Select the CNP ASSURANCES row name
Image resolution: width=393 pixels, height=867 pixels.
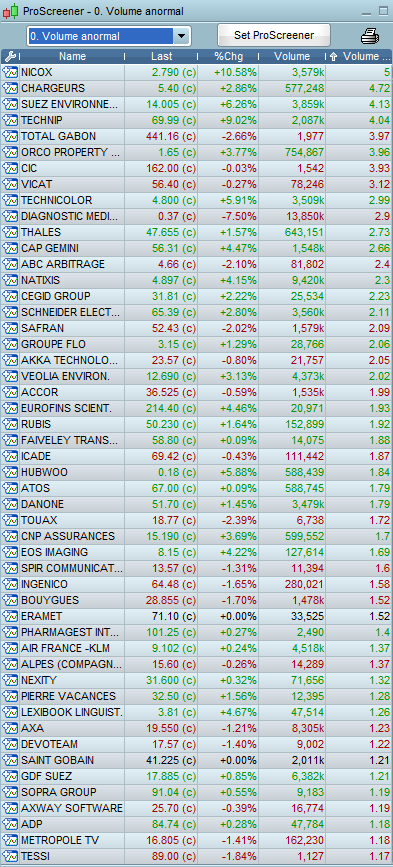pos(68,536)
